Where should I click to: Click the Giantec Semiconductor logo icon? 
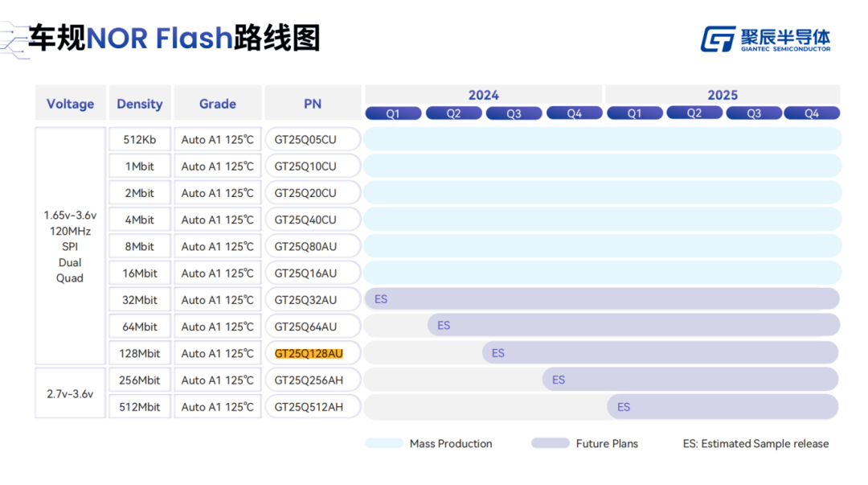pyautogui.click(x=718, y=39)
